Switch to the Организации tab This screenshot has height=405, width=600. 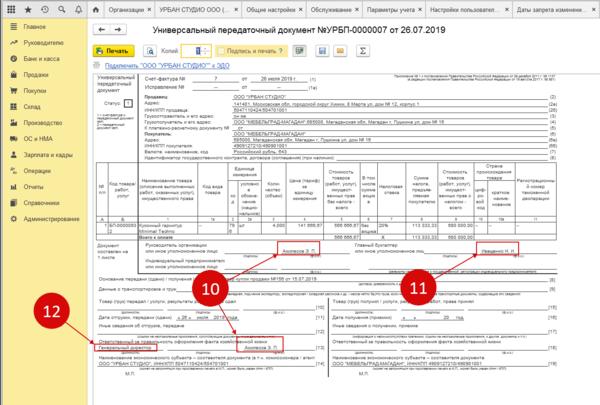126,10
